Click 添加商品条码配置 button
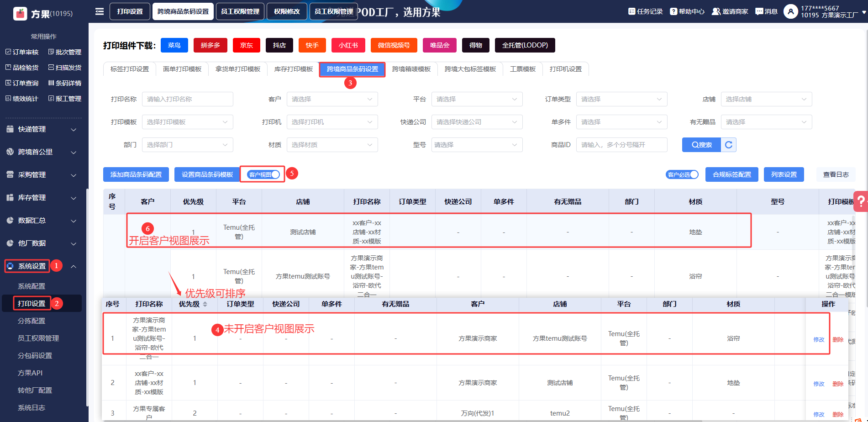This screenshot has width=868, height=422. (x=136, y=174)
